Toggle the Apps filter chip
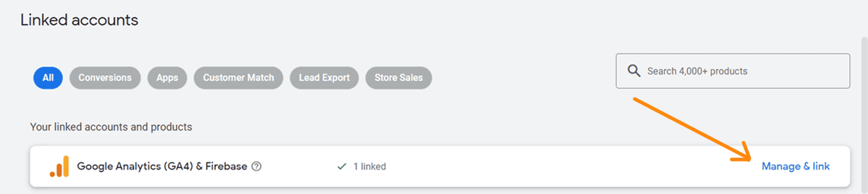The image size is (868, 194). click(167, 78)
